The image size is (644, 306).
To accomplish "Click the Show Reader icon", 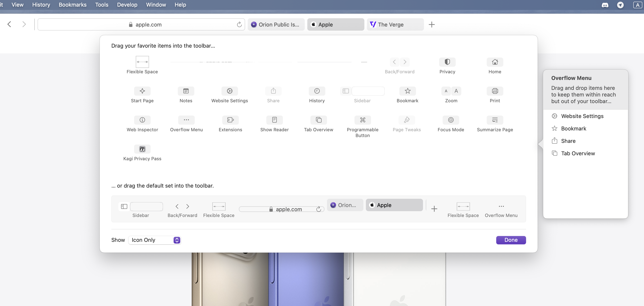I will tap(274, 120).
